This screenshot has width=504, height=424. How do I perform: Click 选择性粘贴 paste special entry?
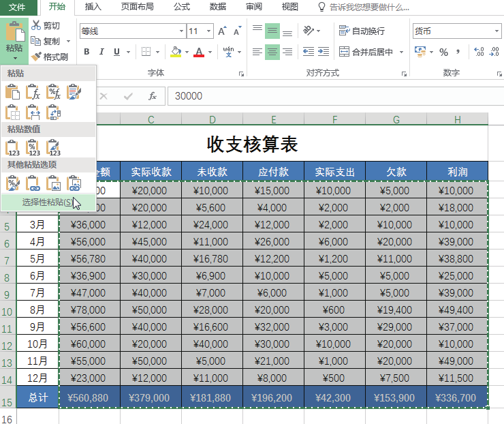coord(48,202)
